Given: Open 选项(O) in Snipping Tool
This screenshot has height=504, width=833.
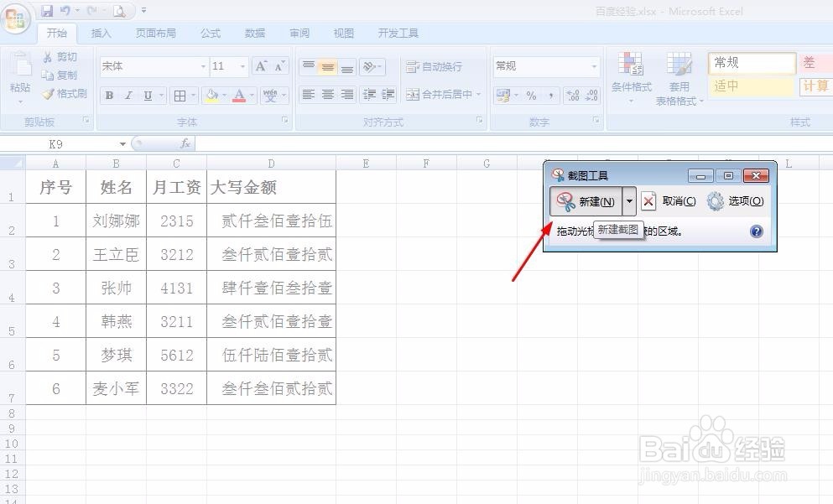Looking at the screenshot, I should (735, 201).
